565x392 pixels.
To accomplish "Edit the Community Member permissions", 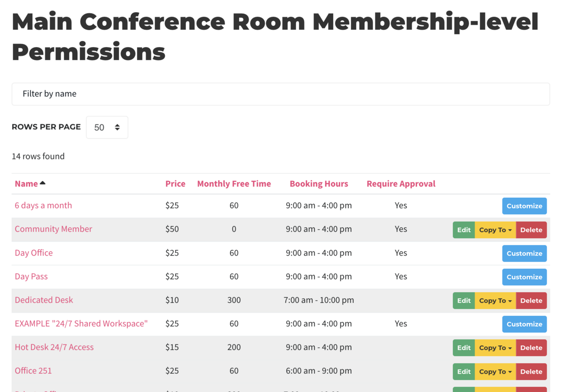I will [x=464, y=230].
